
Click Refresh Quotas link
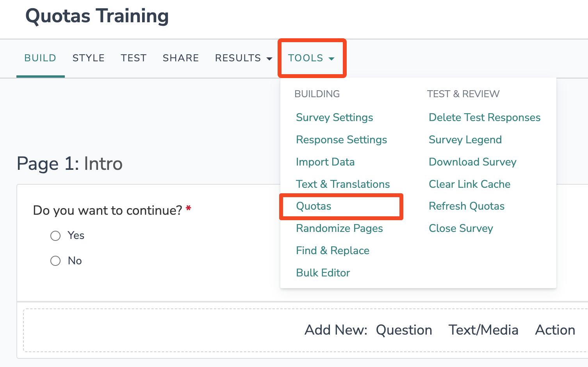(x=467, y=206)
